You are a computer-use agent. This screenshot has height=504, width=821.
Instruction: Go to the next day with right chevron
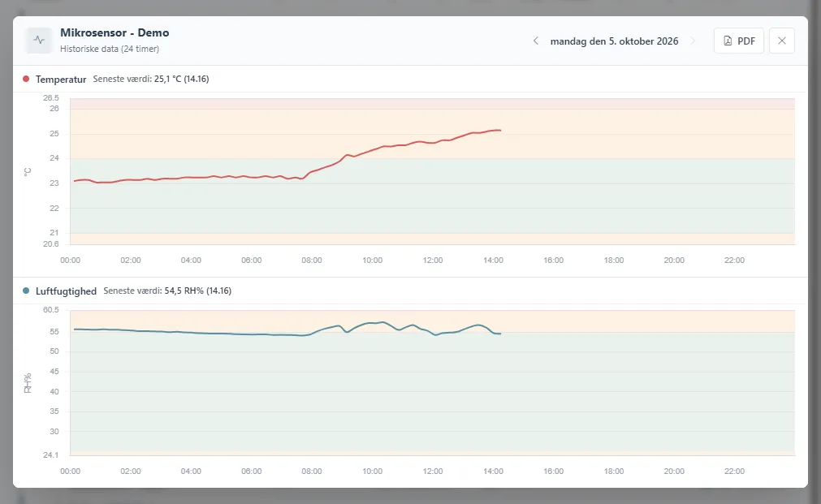[694, 41]
